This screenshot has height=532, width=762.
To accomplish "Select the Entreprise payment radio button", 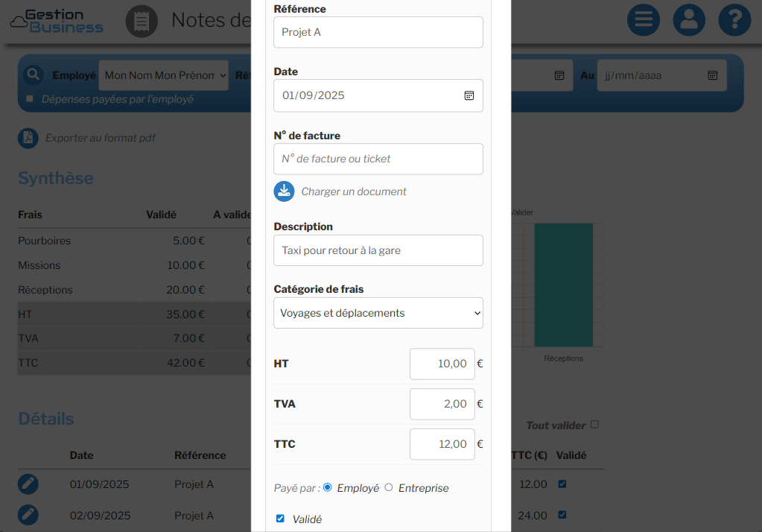I will 389,487.
